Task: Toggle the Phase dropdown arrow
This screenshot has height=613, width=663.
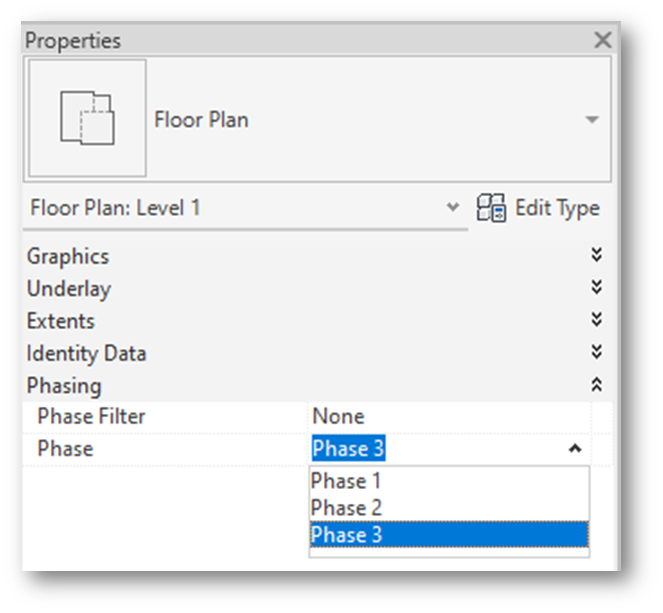Action: pos(574,449)
